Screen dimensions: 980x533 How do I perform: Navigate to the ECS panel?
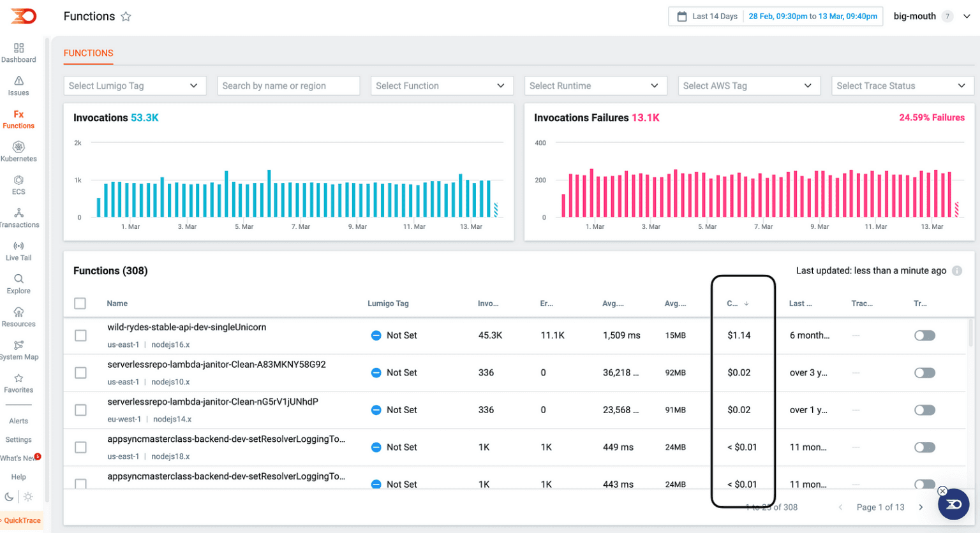(19, 185)
